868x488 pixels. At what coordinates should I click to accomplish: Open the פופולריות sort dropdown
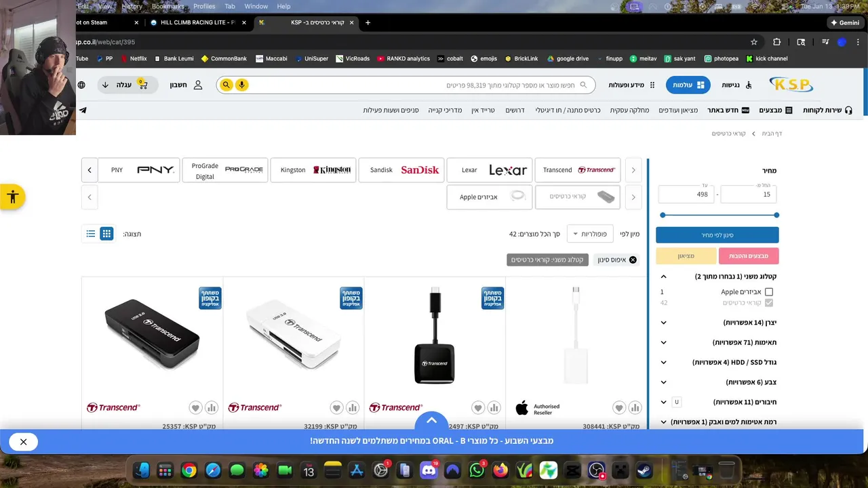point(590,234)
